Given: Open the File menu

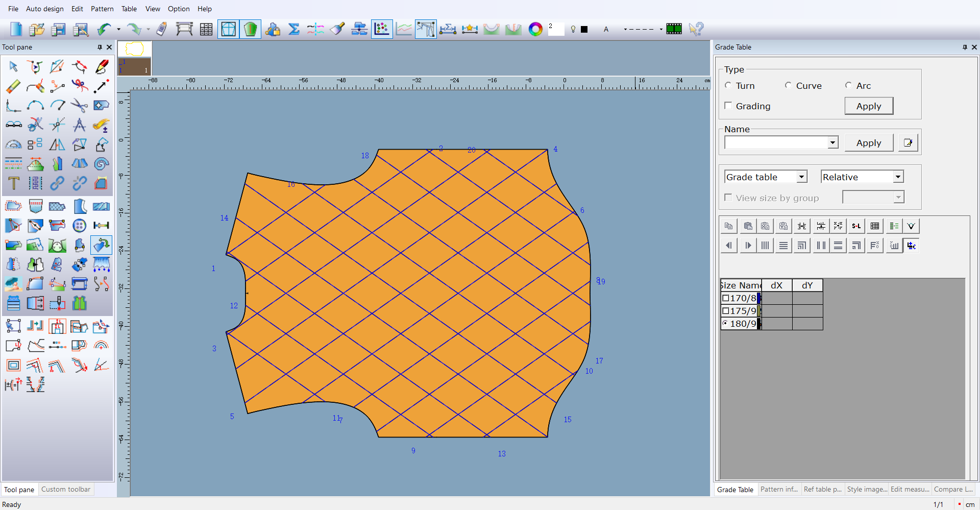Looking at the screenshot, I should [13, 9].
